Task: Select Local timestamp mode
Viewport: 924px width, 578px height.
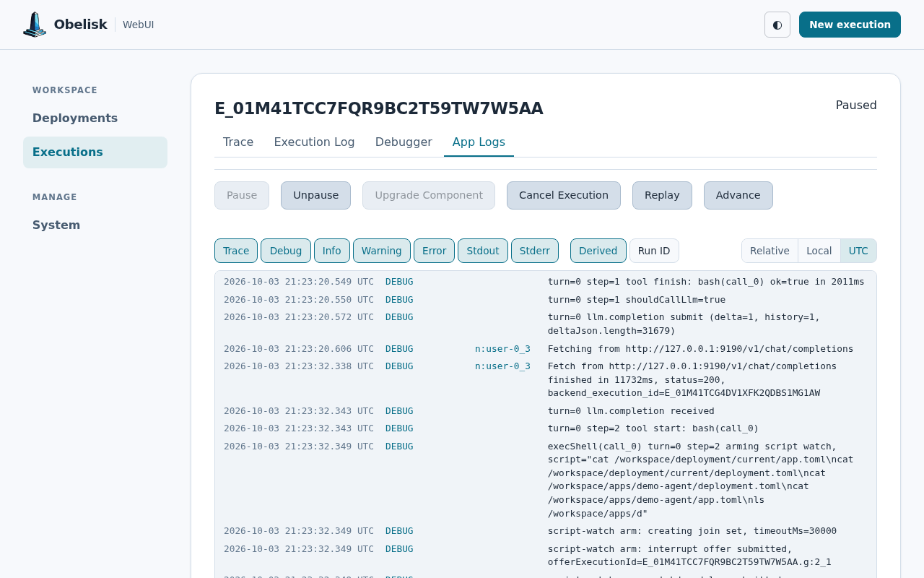Action: coord(819,251)
